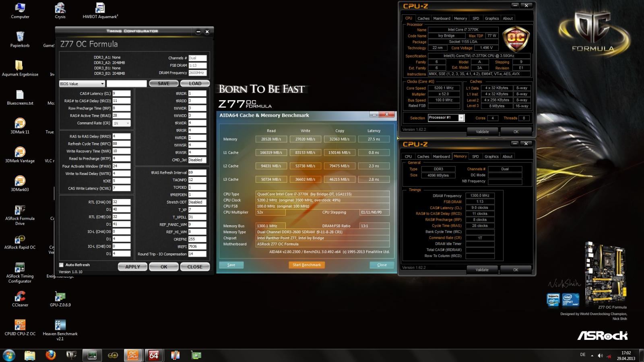The height and width of the screenshot is (362, 644).
Task: Open CPU tab in lower CPU-Z window
Action: pos(408,156)
